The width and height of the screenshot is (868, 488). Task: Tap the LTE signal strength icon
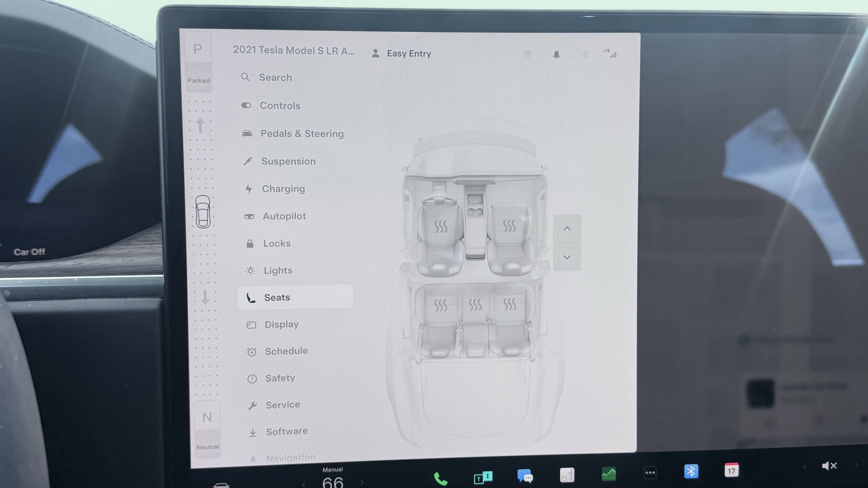pos(610,54)
